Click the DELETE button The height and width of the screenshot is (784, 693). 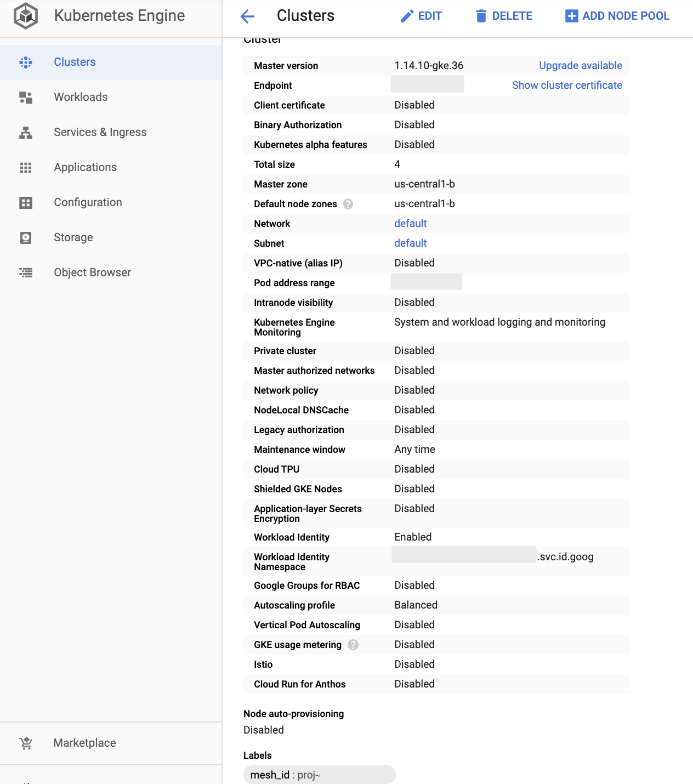(504, 16)
